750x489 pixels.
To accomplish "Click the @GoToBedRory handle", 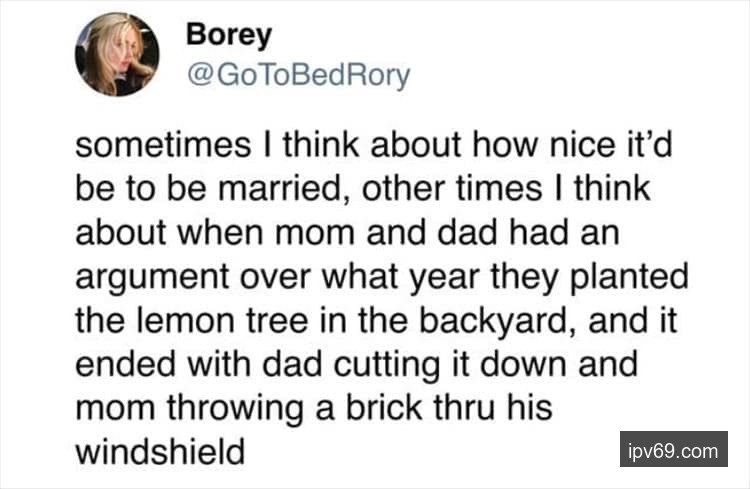I will coord(298,76).
